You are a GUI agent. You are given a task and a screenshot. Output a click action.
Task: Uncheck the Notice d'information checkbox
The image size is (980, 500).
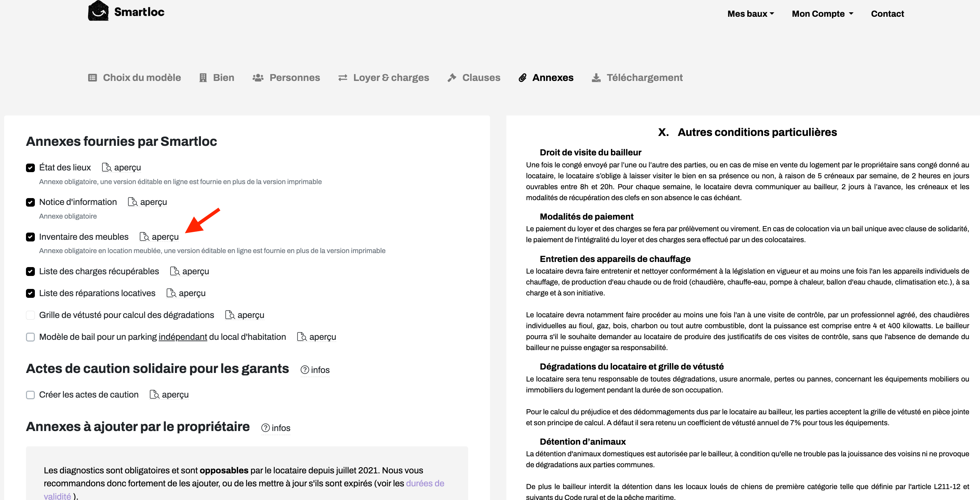coord(30,202)
